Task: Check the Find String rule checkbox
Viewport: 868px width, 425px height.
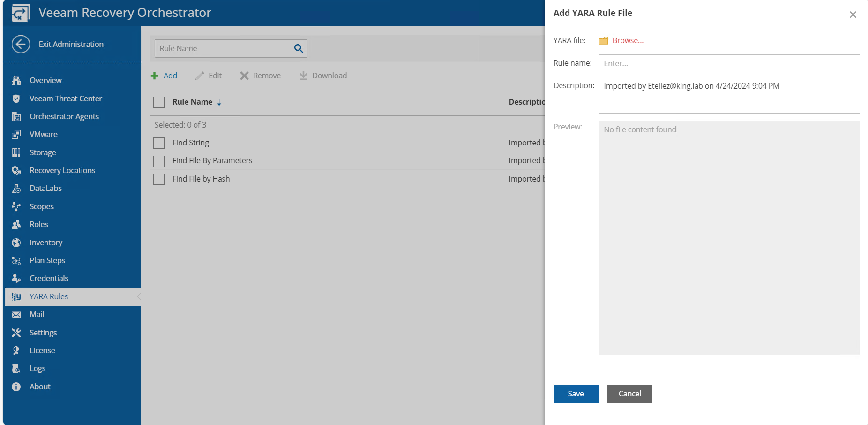Action: coord(159,143)
